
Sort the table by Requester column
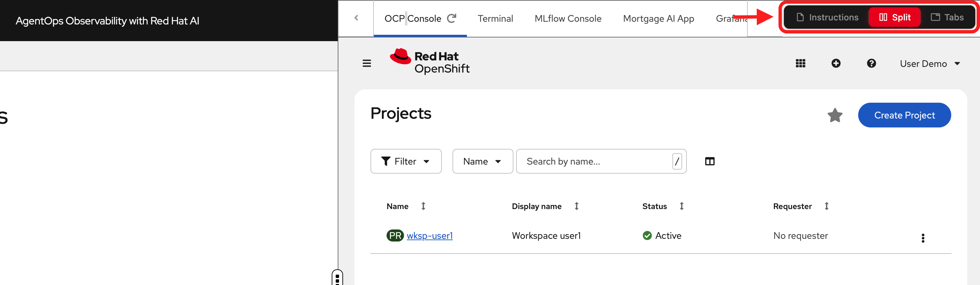826,206
